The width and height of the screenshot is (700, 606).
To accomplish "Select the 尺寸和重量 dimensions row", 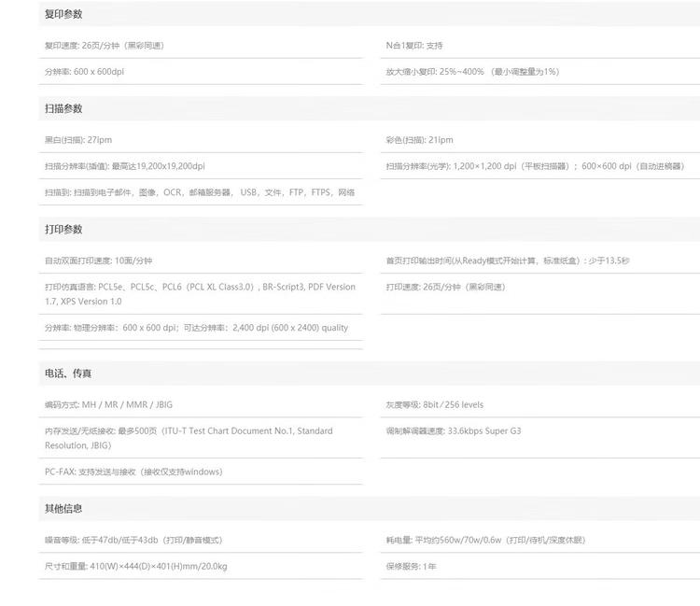I will pos(135,566).
